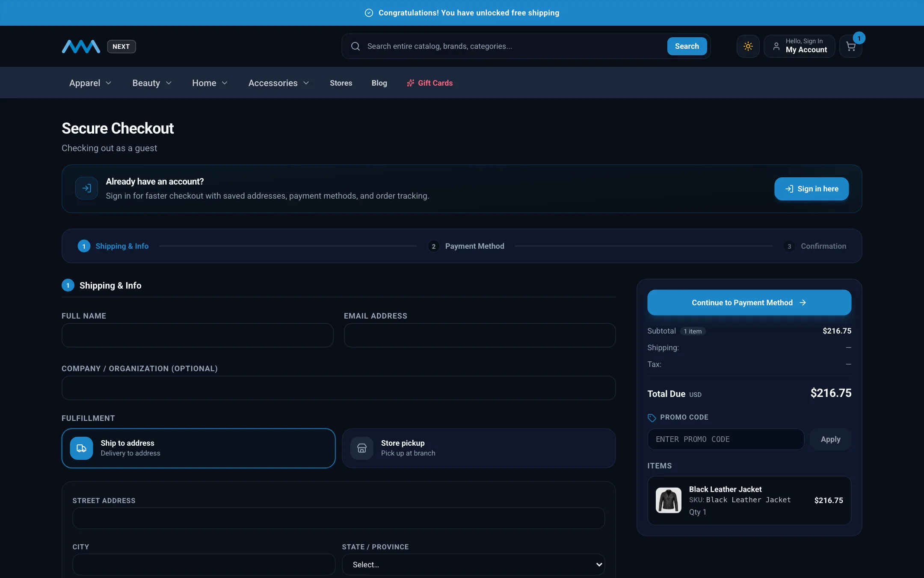Focus the Street Address field
924x578 pixels.
pos(338,518)
